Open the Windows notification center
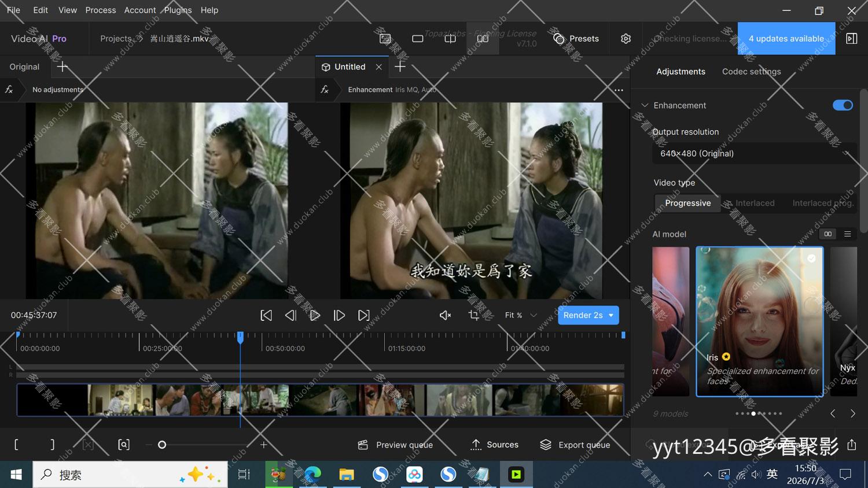868x488 pixels. 845,475
